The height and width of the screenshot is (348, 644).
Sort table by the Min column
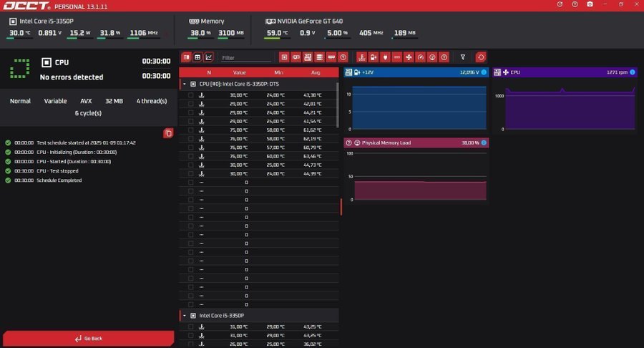(278, 72)
